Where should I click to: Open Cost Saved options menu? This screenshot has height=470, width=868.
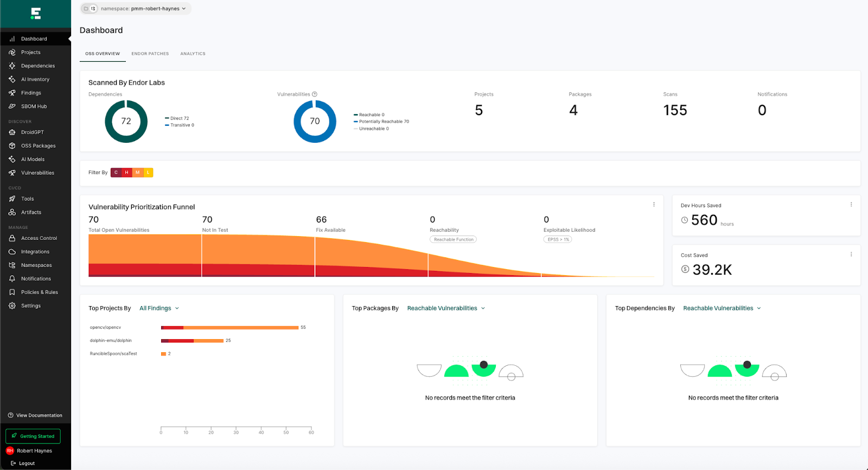[x=851, y=255]
